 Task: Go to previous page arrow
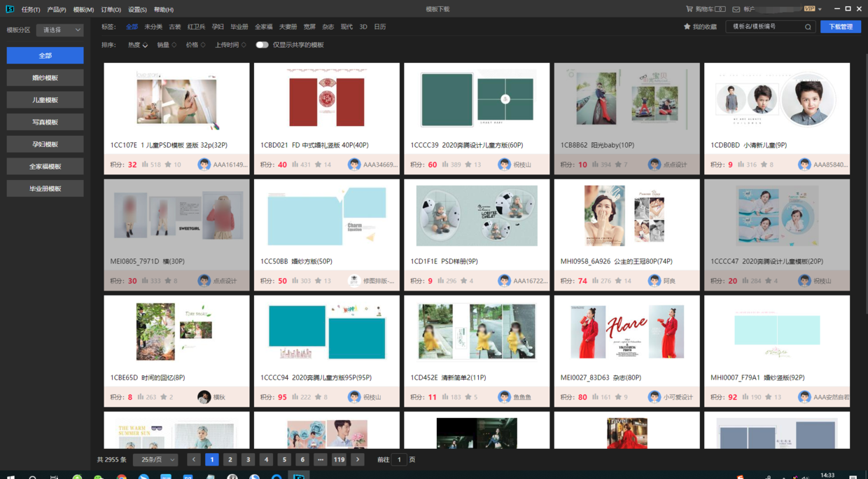tap(194, 459)
